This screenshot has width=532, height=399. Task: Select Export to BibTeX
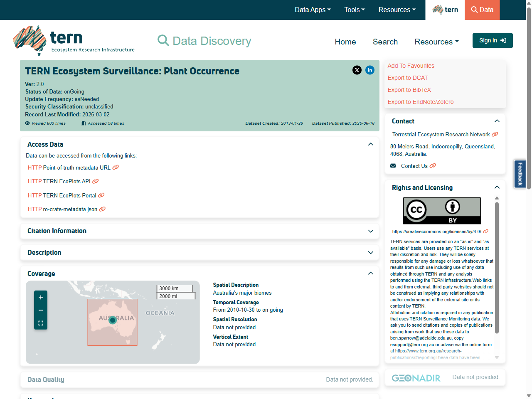[409, 90]
